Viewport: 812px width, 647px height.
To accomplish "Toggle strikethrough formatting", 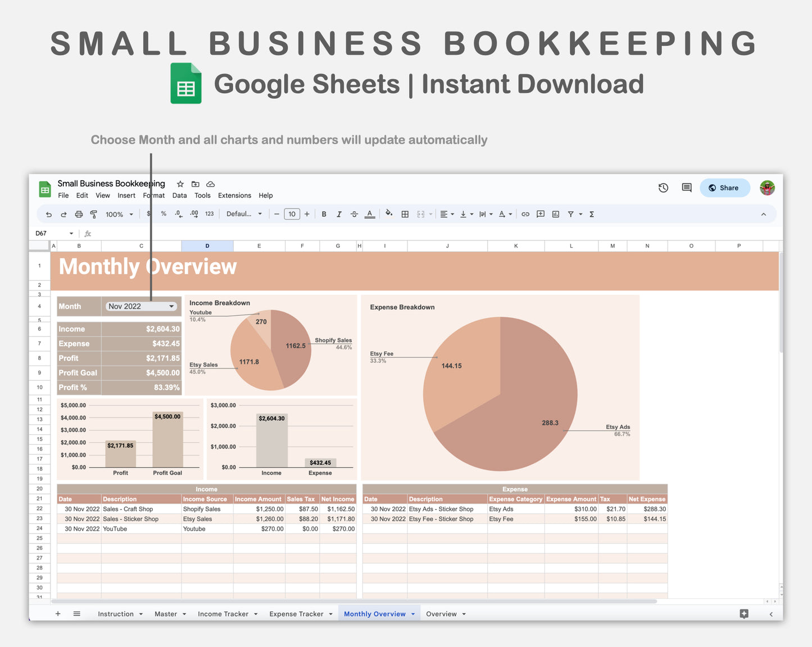I will point(355,214).
